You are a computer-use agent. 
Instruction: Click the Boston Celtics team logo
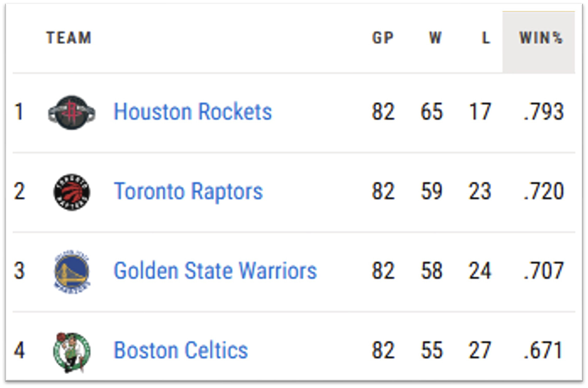(x=72, y=352)
